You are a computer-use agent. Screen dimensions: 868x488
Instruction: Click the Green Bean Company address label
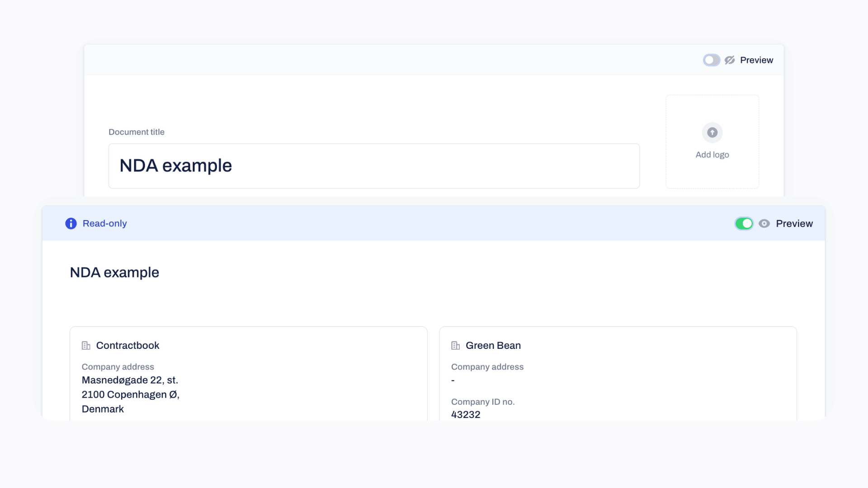487,367
